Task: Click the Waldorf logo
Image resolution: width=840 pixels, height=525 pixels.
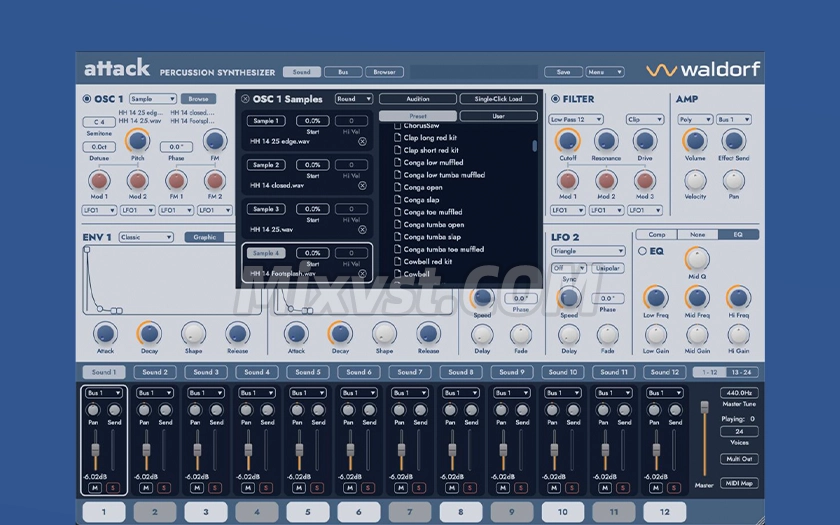Action: click(x=703, y=70)
